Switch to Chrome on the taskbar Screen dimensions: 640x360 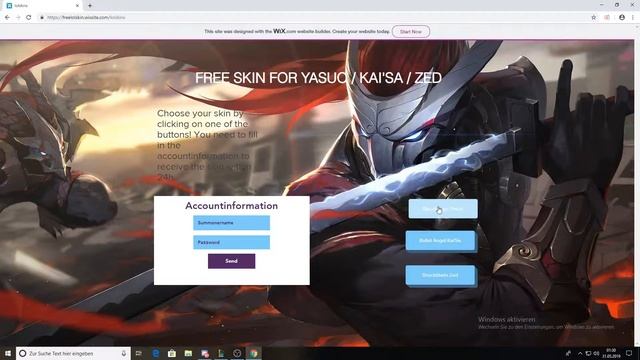point(253,353)
